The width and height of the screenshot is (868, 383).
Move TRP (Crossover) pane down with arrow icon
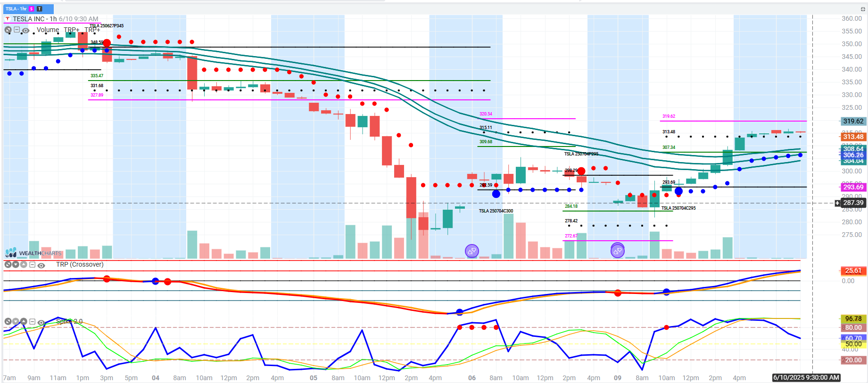click(16, 265)
